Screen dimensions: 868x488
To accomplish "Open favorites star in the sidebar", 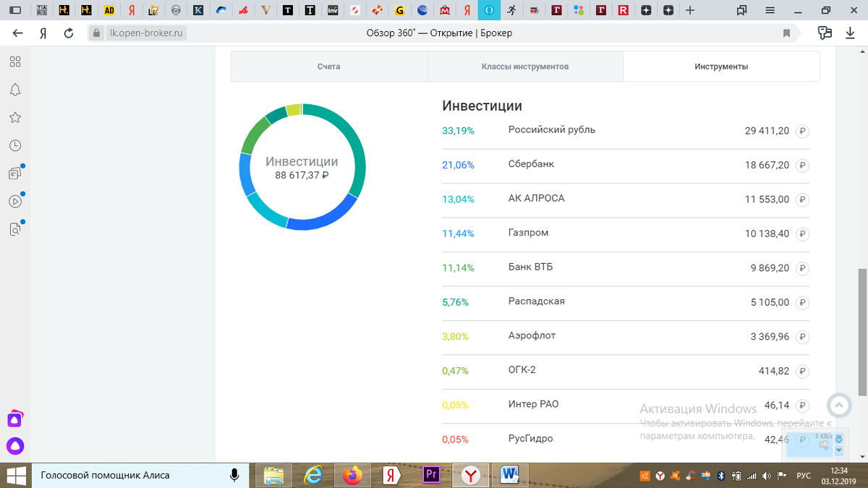I will (x=14, y=117).
